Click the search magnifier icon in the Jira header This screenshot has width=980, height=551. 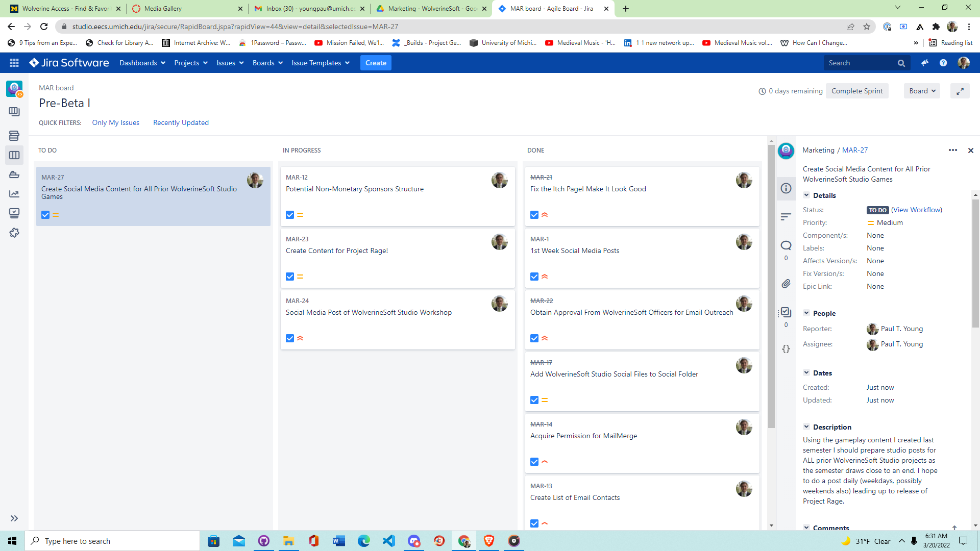tap(901, 63)
